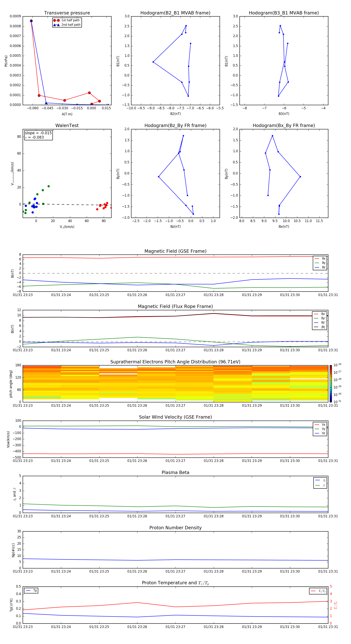Click the red right-side 'Te/Tp' axis label

336,605
